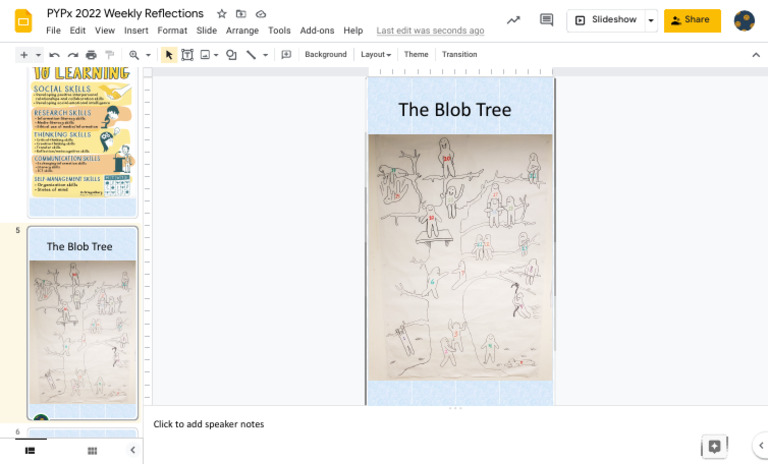
Task: Click the Transition button
Action: pyautogui.click(x=459, y=54)
